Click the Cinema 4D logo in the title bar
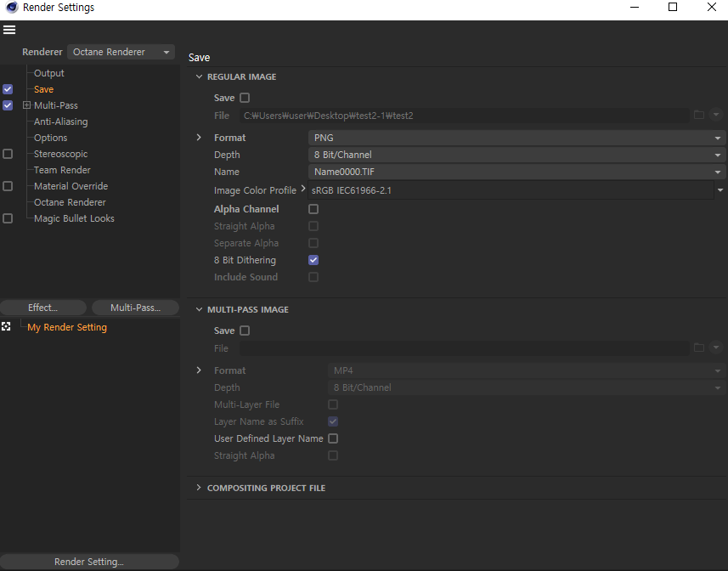 [x=12, y=7]
